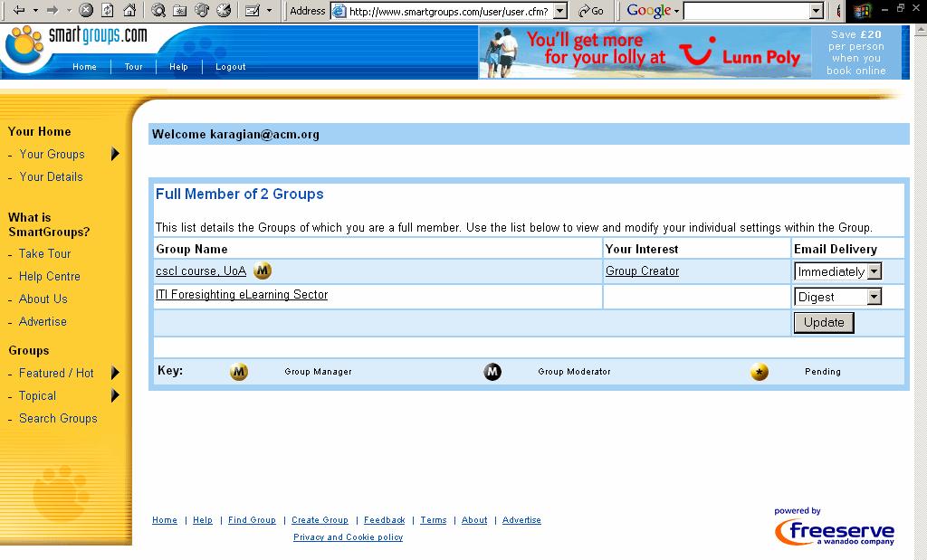Open the footer Feedback link
The height and width of the screenshot is (560, 927).
(384, 520)
